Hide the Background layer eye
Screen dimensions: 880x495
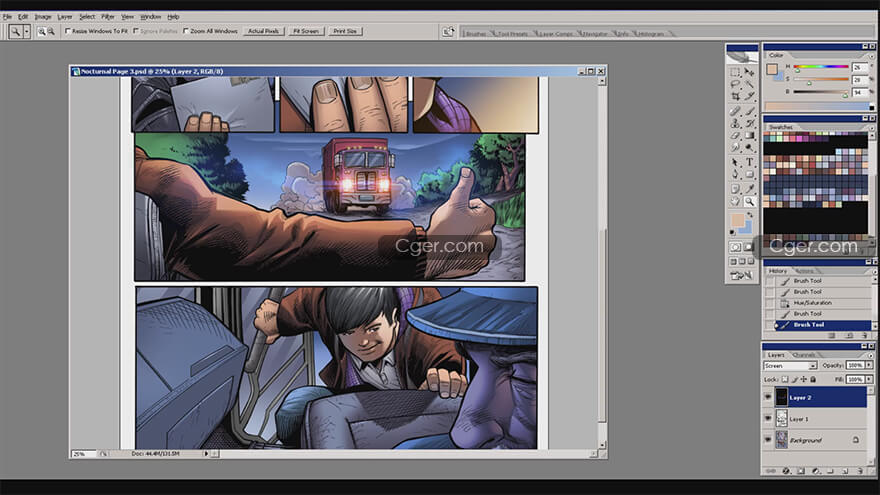point(768,440)
